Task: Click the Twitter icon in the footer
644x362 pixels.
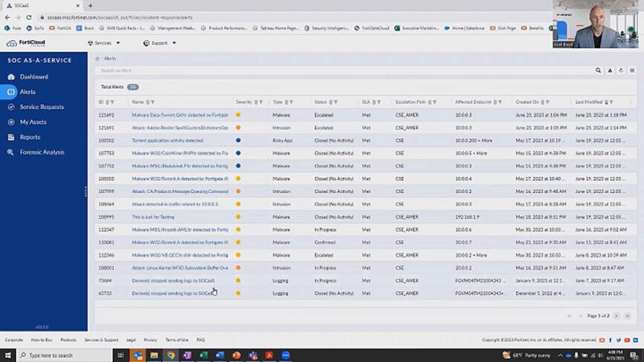Action: click(x=619, y=340)
